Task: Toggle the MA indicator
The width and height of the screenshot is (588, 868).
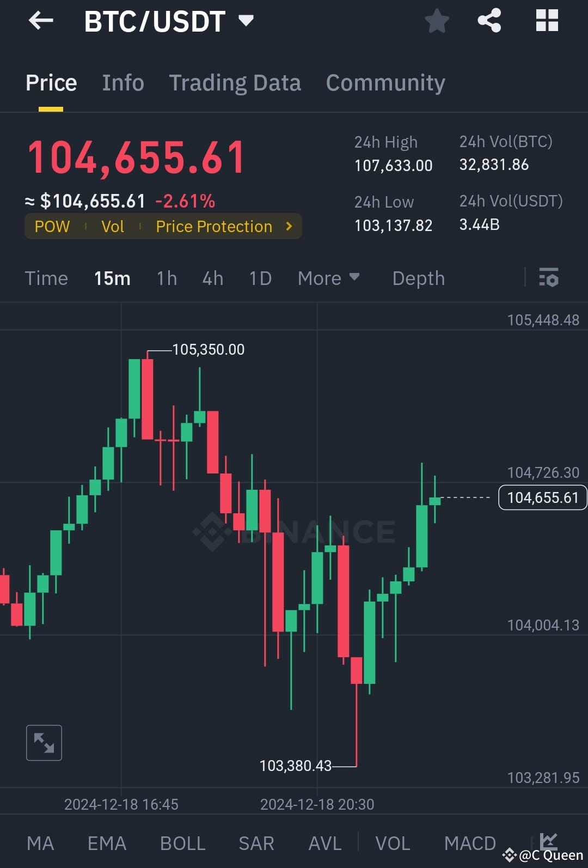Action: 40,843
